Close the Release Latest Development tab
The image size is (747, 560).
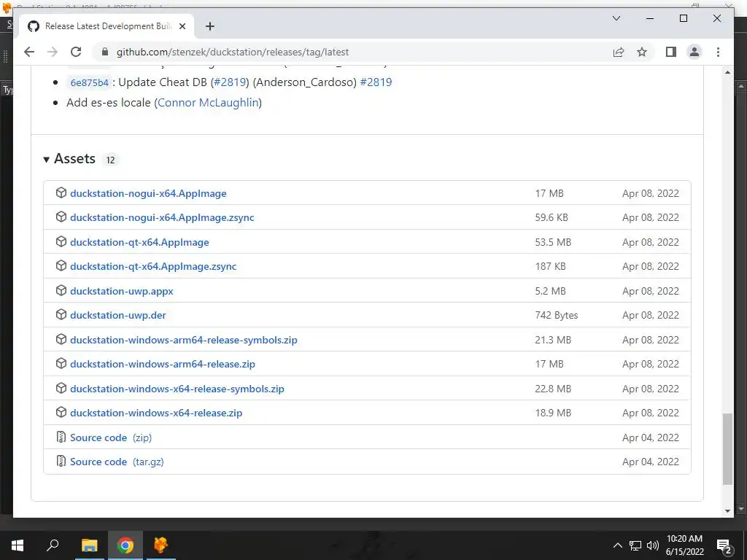[x=182, y=26]
